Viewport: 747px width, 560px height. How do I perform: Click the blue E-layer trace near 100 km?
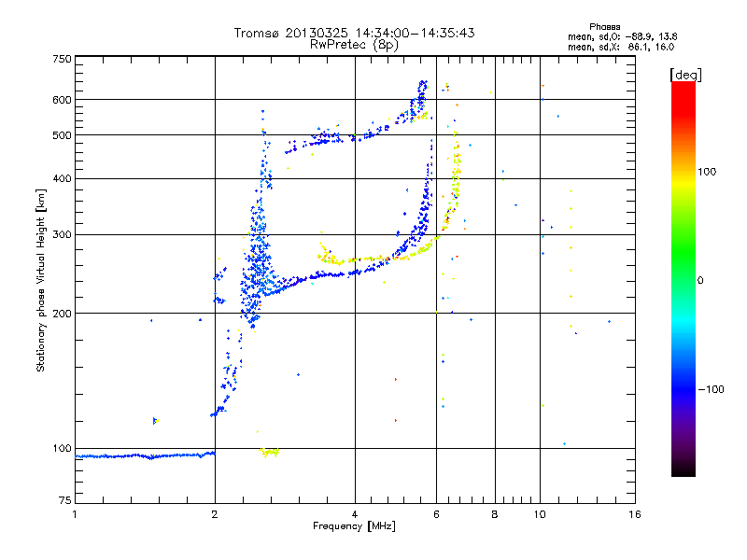coord(146,455)
